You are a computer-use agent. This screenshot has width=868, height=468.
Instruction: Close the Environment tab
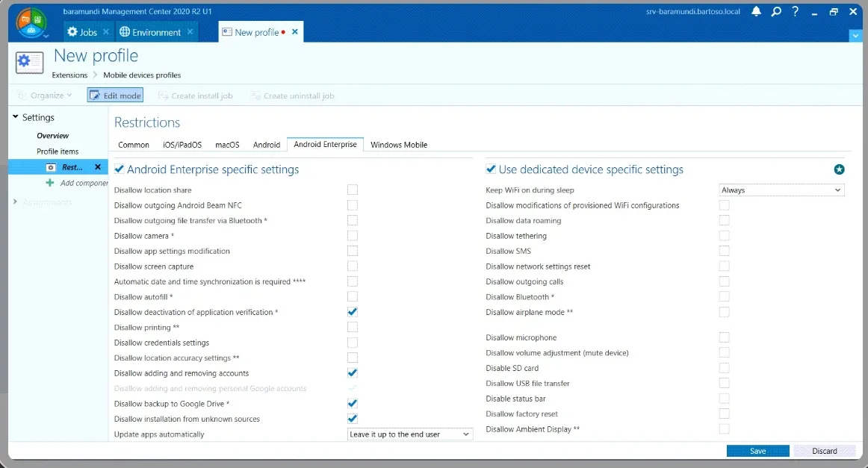pos(190,31)
